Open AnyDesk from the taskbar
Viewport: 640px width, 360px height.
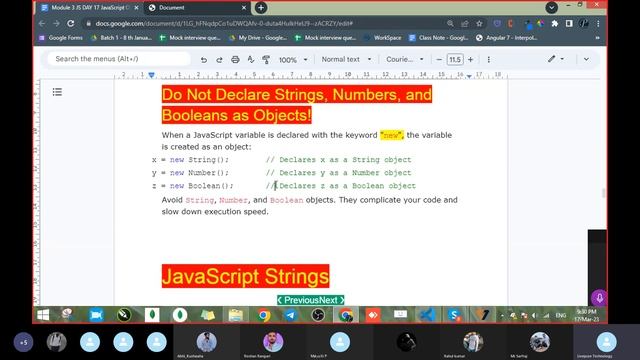coord(373,315)
